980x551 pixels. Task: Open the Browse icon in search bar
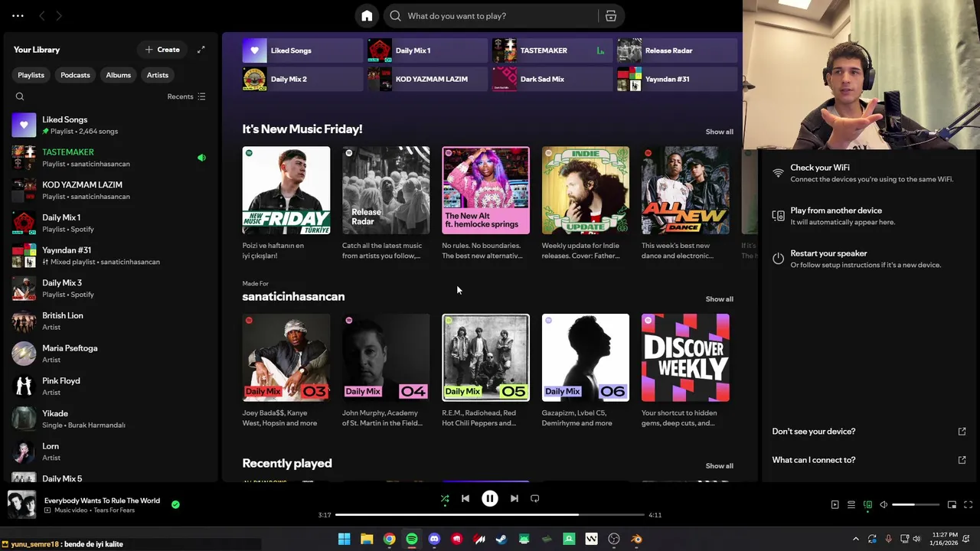(x=611, y=16)
